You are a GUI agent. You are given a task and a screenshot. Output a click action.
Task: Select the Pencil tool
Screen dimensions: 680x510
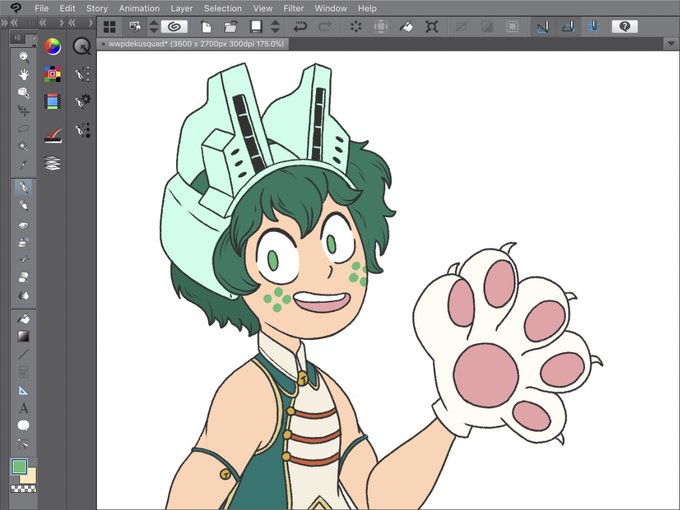(23, 206)
